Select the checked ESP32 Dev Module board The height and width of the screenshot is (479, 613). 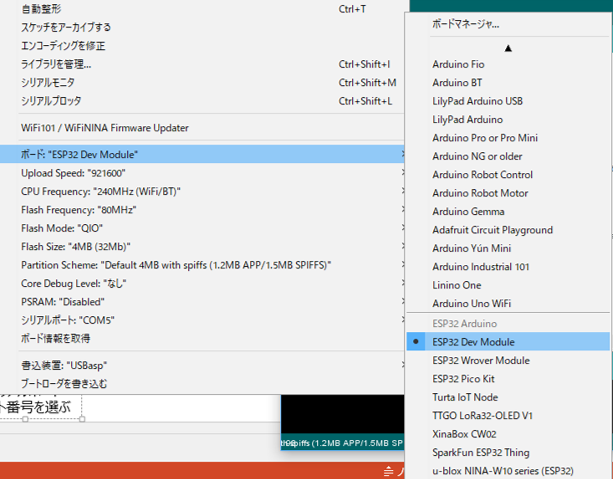point(508,341)
